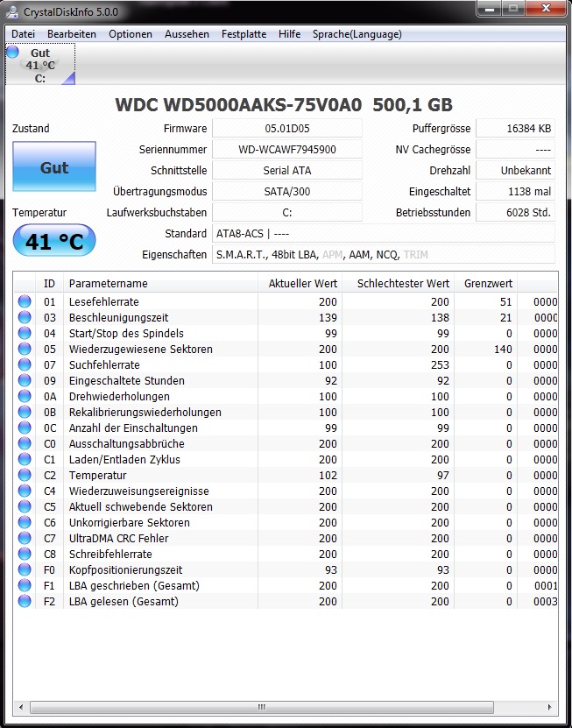Open the Festplatte menu
The image size is (572, 728).
pyautogui.click(x=244, y=34)
